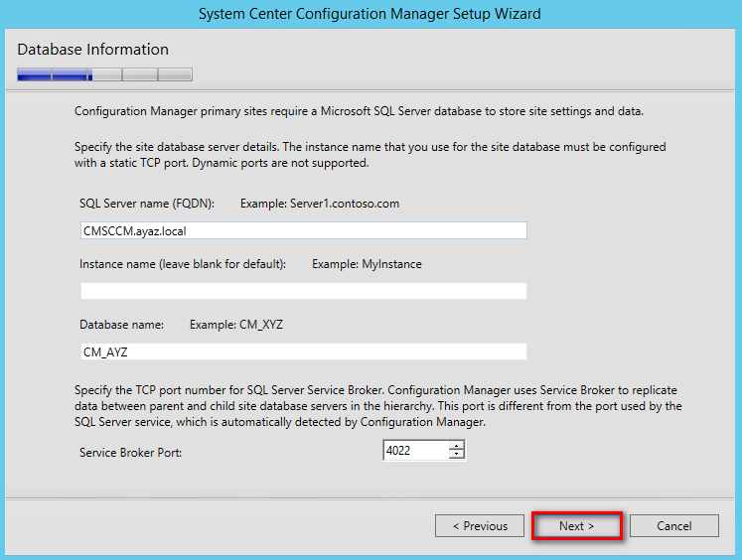742x560 pixels.
Task: Click the Setup Wizard window title bar
Action: click(370, 14)
